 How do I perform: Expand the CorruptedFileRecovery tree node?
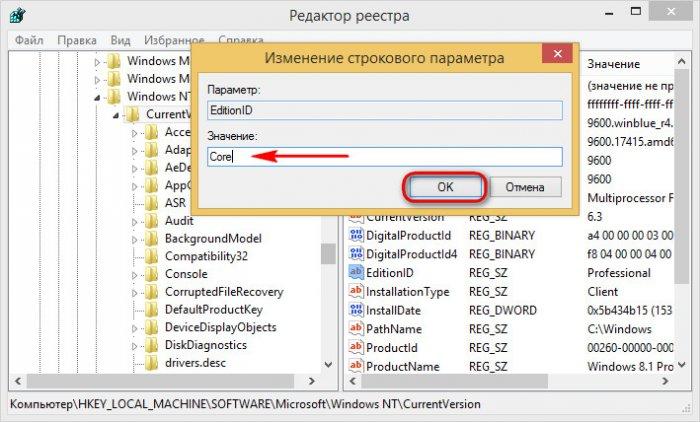click(135, 293)
